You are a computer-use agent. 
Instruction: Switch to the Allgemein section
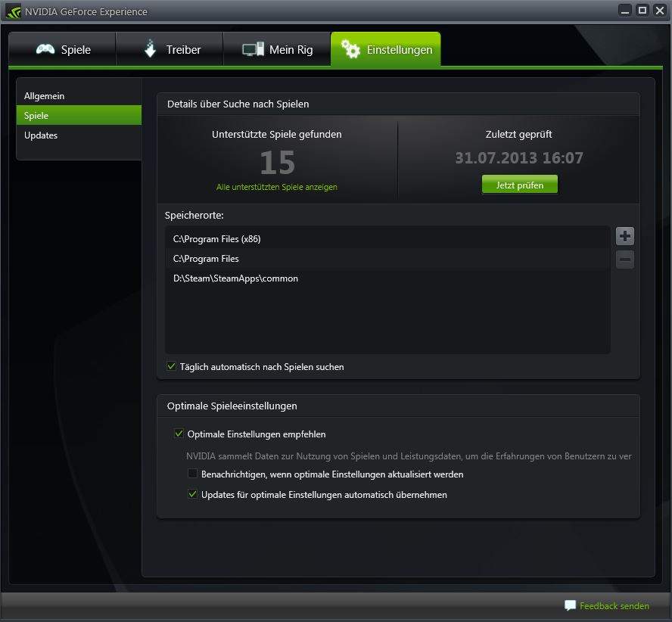pyautogui.click(x=45, y=95)
